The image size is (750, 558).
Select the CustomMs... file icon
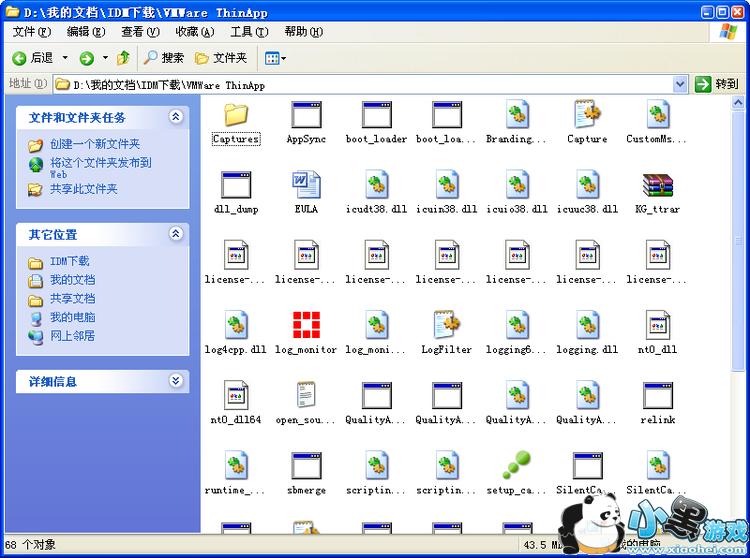coord(658,114)
